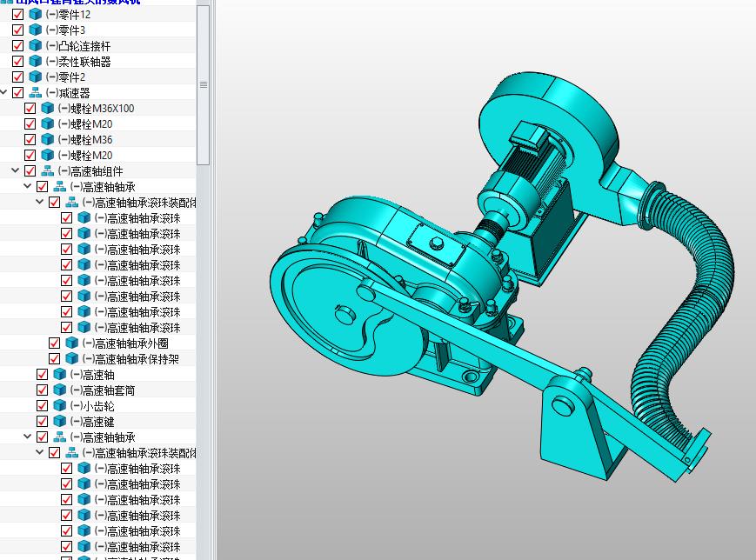Uncheck the 螺栓M36X100 checkbox
Image resolution: width=756 pixels, height=560 pixels.
click(30, 109)
